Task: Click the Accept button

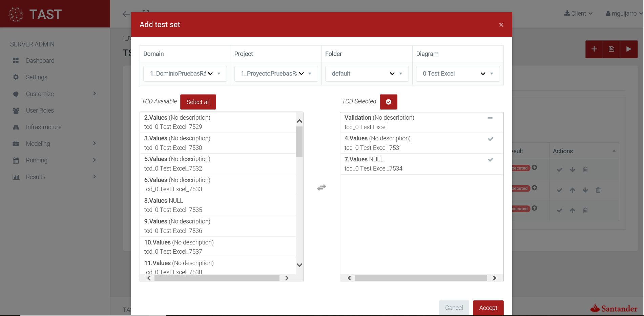Action: [488, 308]
